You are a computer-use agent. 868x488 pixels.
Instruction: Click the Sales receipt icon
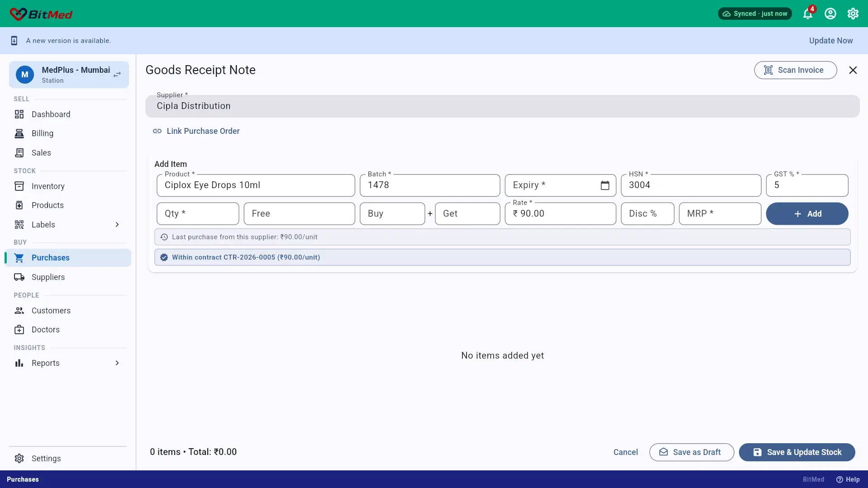(19, 153)
